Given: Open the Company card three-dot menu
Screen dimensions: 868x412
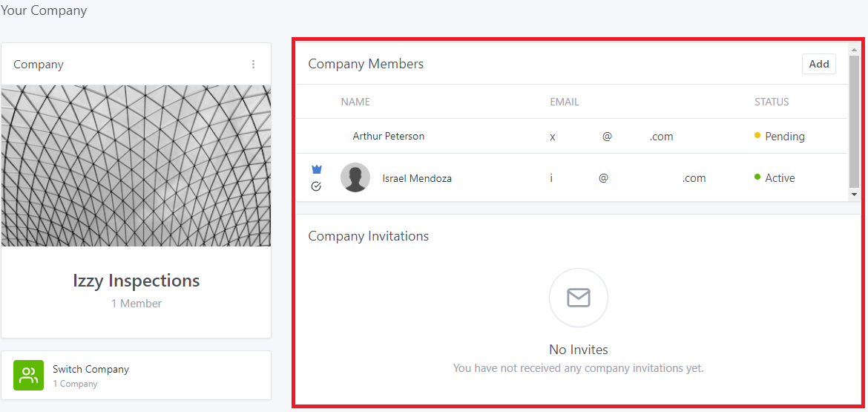Looking at the screenshot, I should pos(253,65).
